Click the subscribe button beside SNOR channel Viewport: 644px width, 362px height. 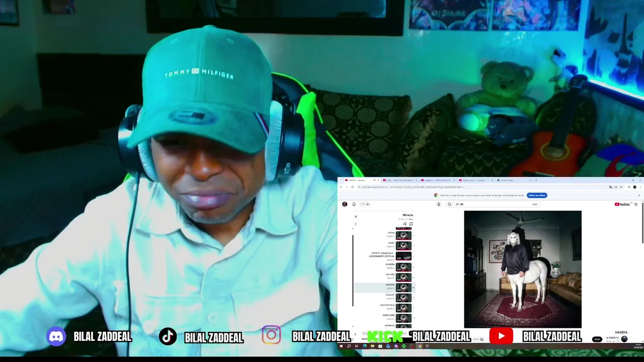point(597,339)
